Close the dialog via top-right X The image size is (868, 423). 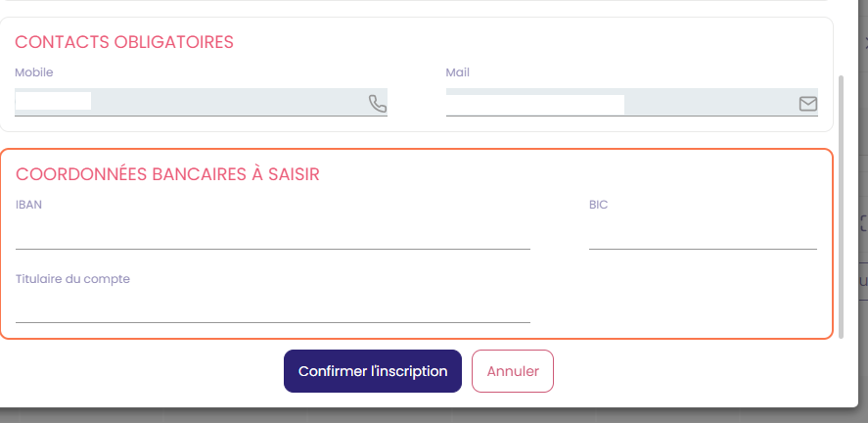(x=865, y=44)
